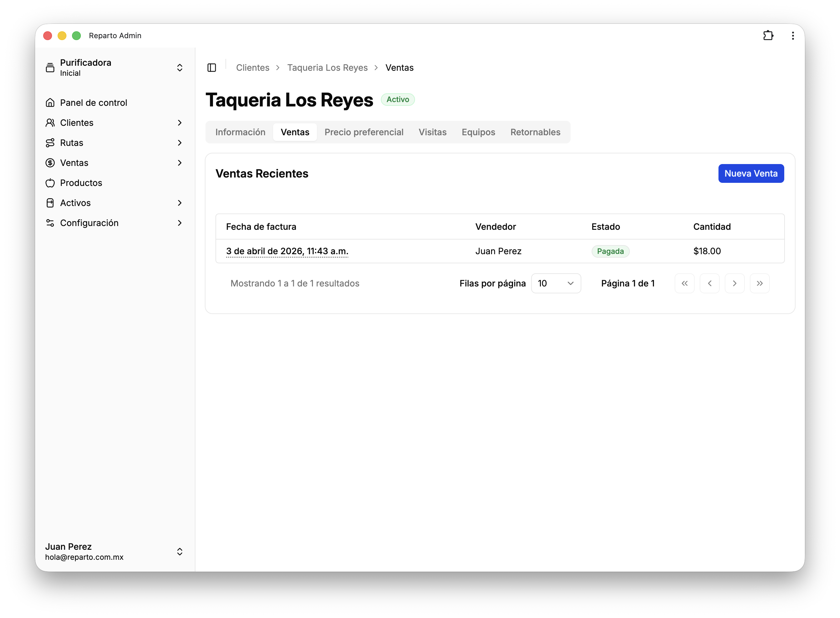Switch to the Información tab
This screenshot has width=840, height=618.
tap(240, 132)
